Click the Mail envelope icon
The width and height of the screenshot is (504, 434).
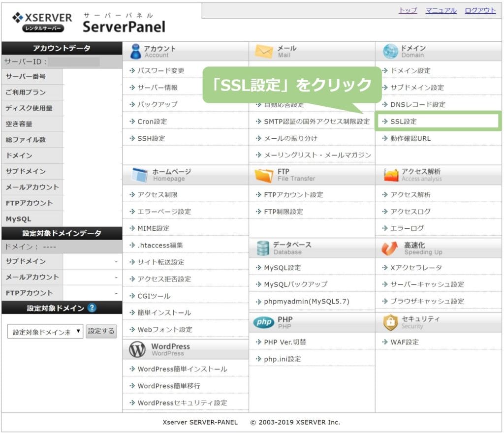point(264,51)
